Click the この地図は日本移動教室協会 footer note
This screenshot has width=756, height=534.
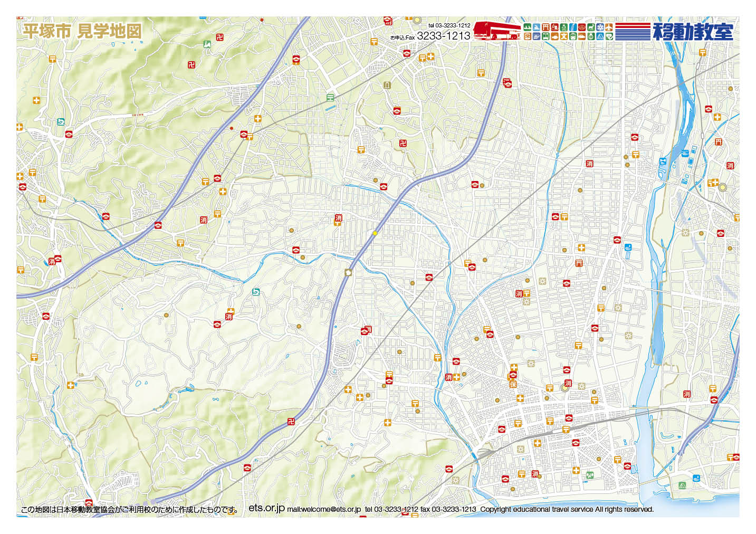pyautogui.click(x=130, y=510)
